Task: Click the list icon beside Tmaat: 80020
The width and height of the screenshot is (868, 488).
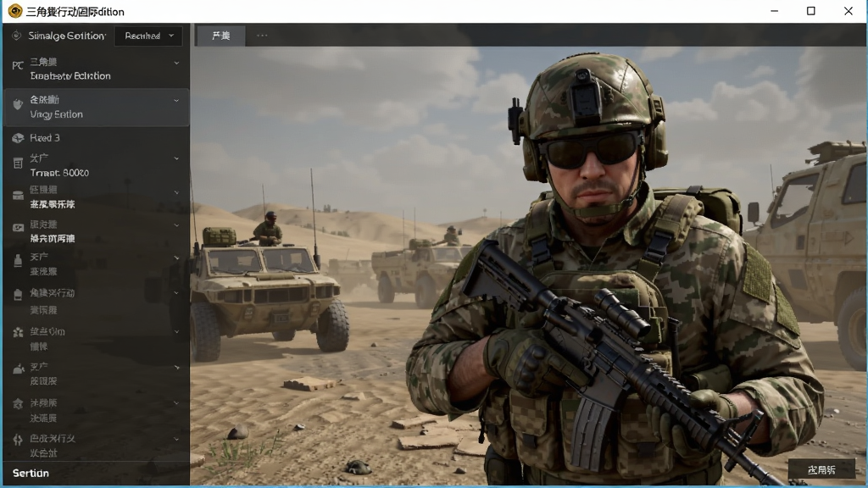Action: pos(18,164)
